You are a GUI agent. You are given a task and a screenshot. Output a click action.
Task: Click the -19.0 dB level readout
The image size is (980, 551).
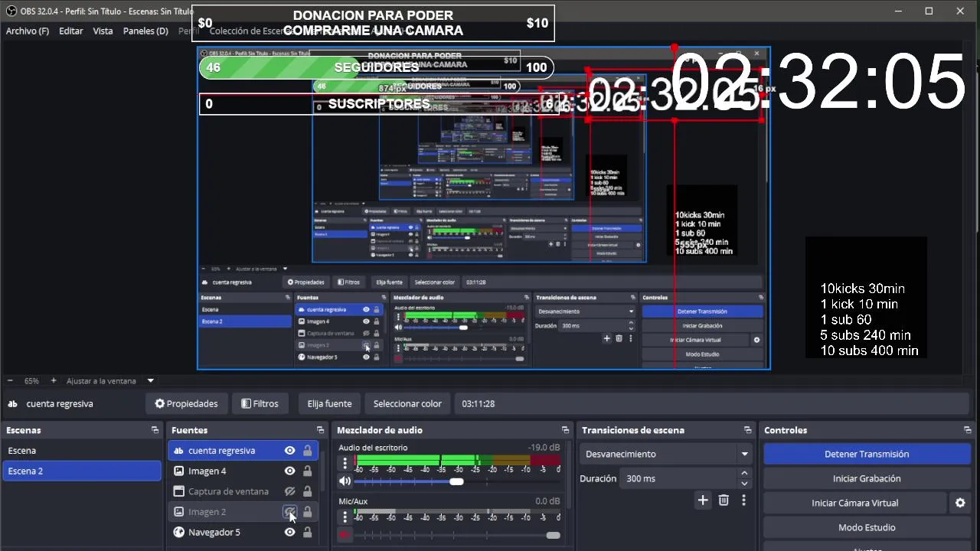tap(544, 448)
